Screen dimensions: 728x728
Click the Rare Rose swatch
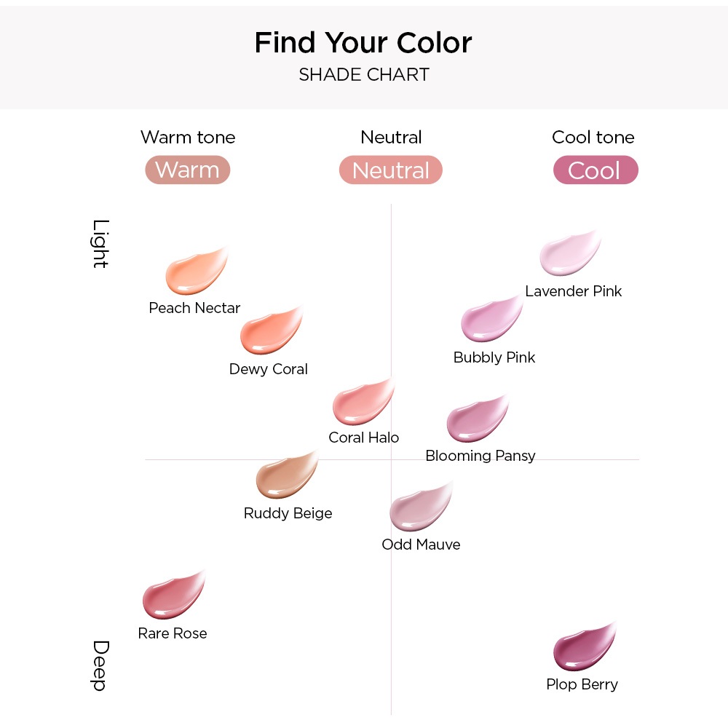pos(172,596)
